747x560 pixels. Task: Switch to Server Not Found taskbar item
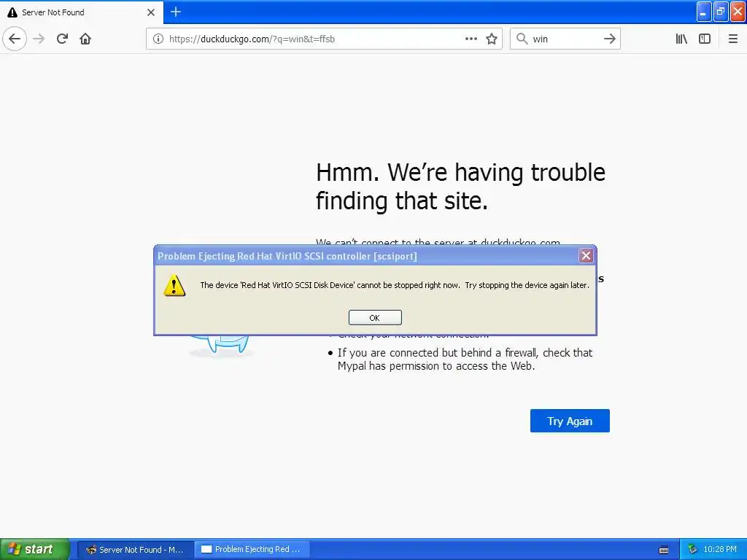pos(135,550)
